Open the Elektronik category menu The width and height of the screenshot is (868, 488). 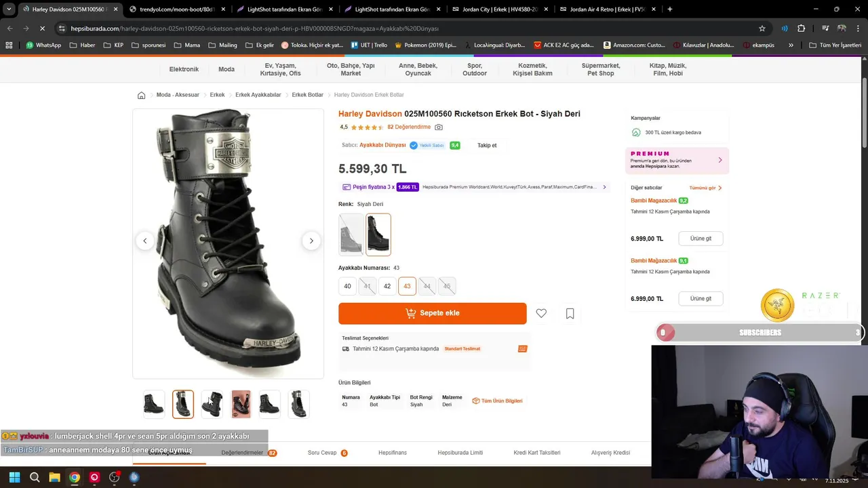tap(184, 69)
